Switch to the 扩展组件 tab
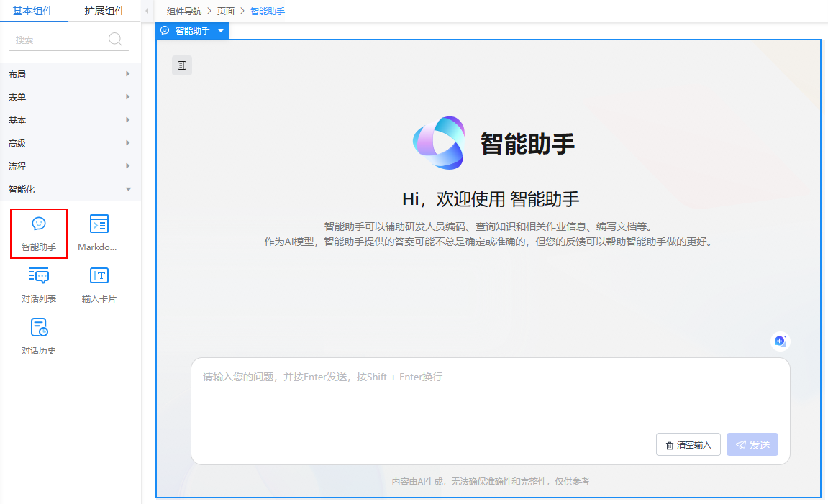The width and height of the screenshot is (828, 504). [104, 11]
